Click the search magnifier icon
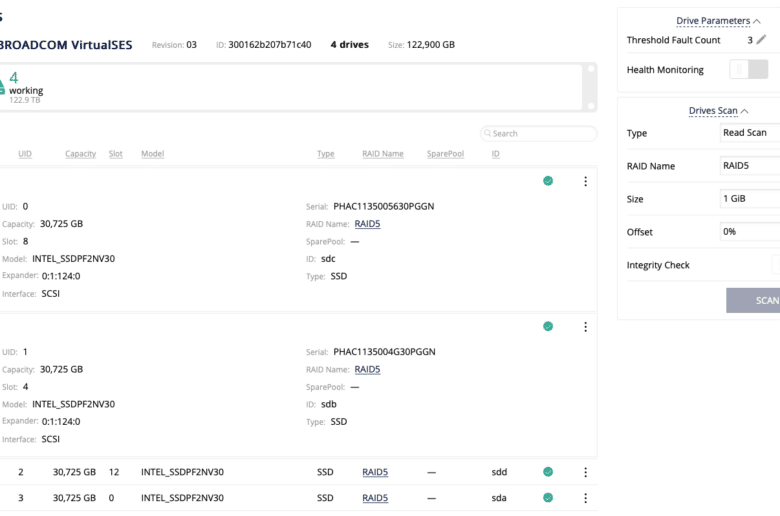The image size is (780, 516). point(488,133)
